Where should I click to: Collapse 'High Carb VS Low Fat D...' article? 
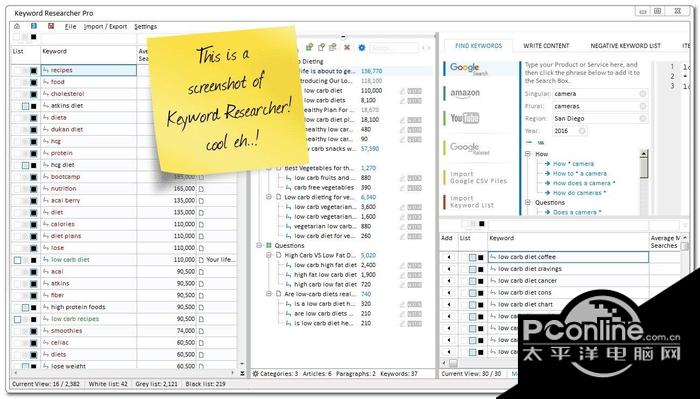[269, 255]
